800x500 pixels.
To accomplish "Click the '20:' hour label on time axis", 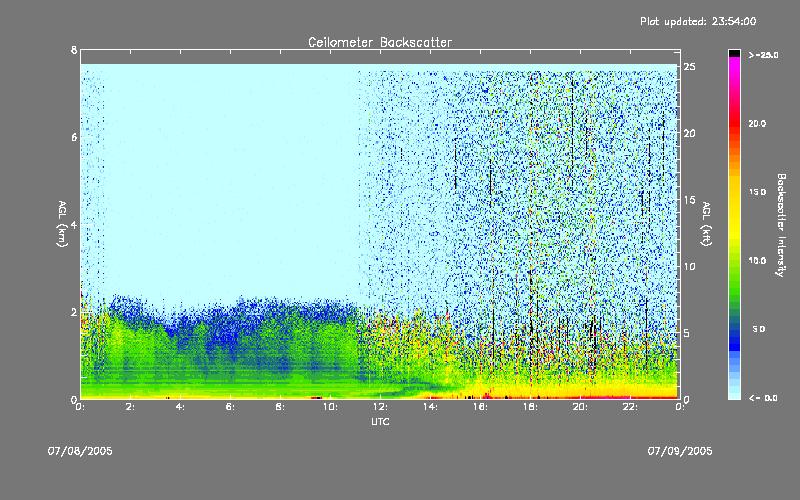I will [x=581, y=407].
